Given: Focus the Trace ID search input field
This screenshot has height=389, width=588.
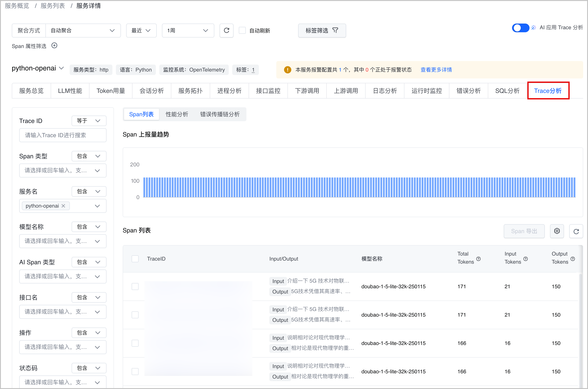Looking at the screenshot, I should [63, 135].
